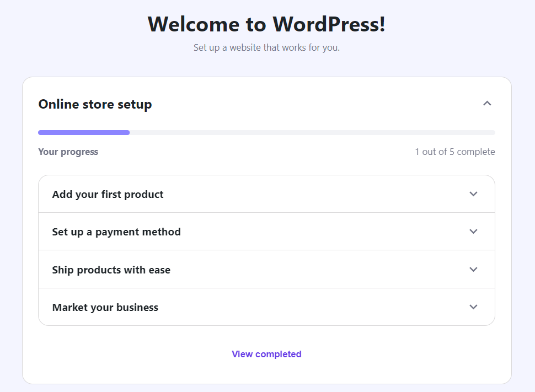This screenshot has height=392, width=535.
Task: Click the upward chevron next to Online store setup
Action: click(x=487, y=103)
